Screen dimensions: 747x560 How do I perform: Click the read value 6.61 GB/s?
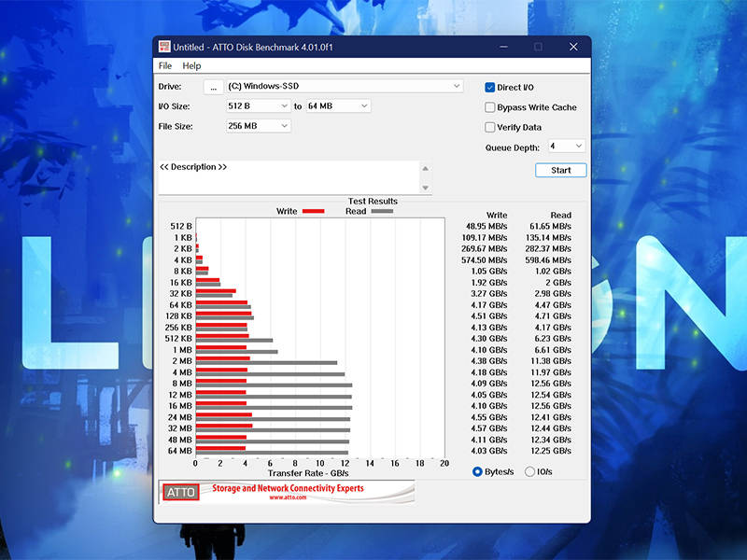[553, 349]
